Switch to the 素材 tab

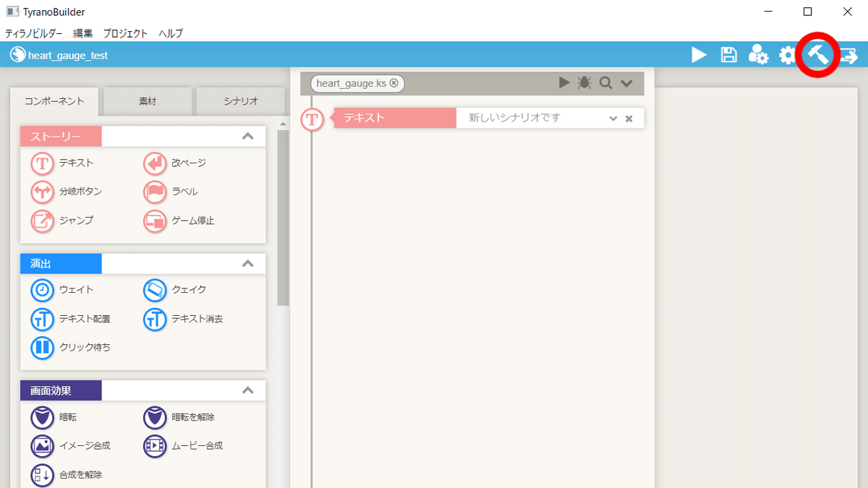(148, 101)
